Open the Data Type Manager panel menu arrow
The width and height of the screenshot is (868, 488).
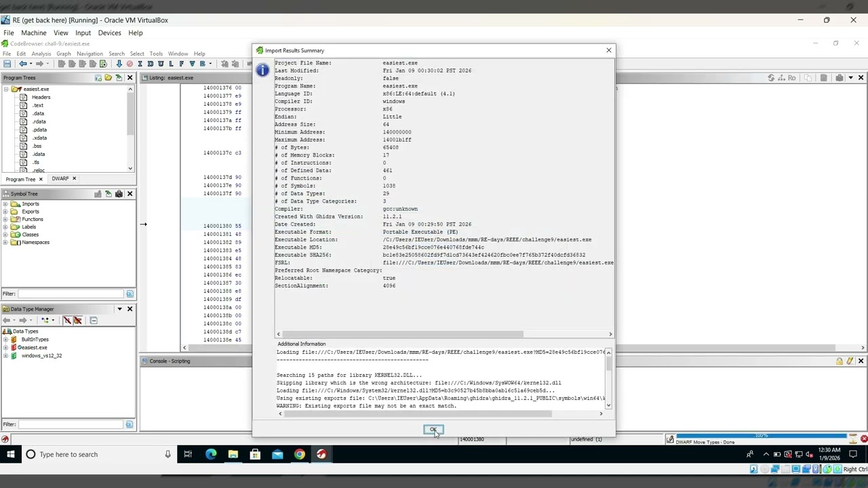click(x=119, y=309)
